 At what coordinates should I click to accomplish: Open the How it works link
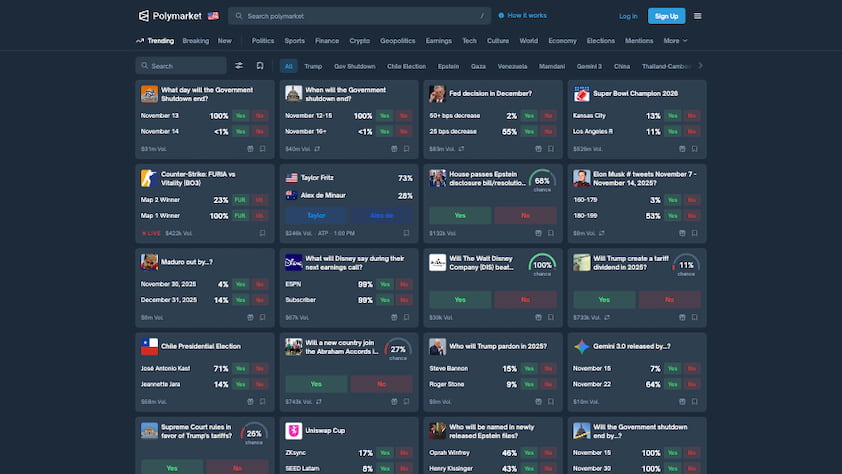(527, 16)
